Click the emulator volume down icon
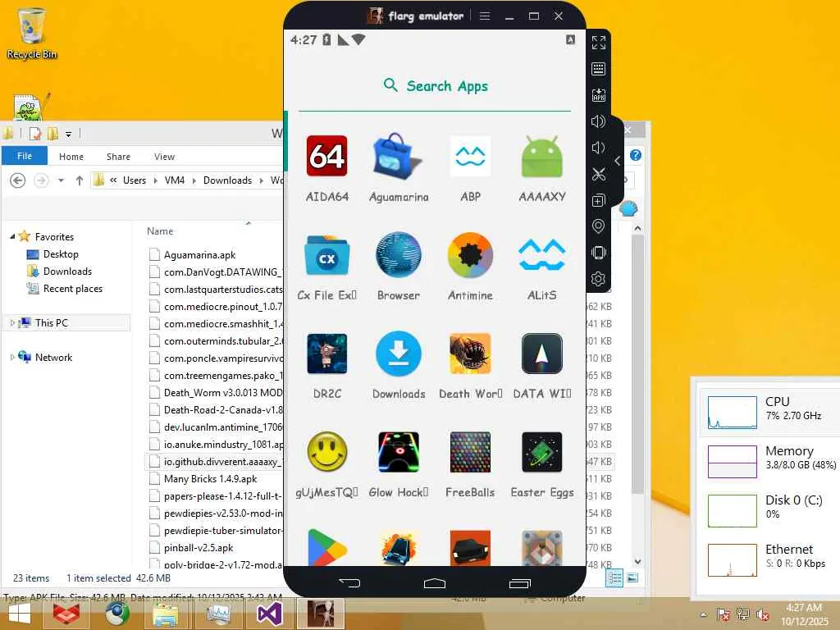 click(x=598, y=148)
